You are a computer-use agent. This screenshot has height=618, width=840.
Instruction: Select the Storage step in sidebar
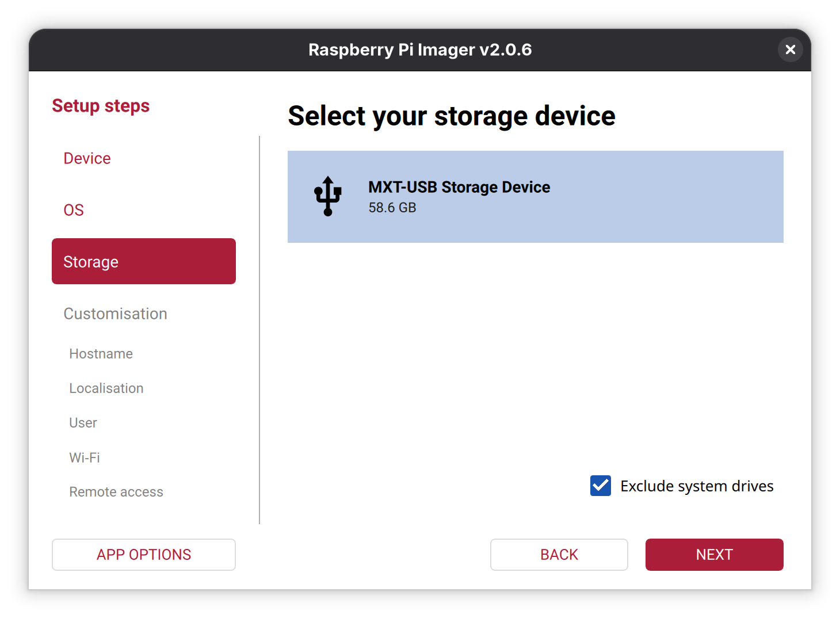pos(144,261)
